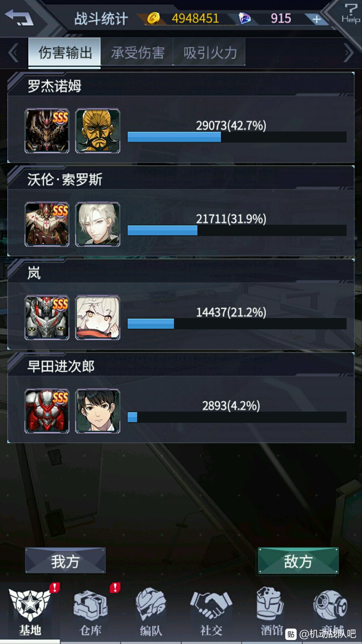Switch to the 我方 side view

65,561
